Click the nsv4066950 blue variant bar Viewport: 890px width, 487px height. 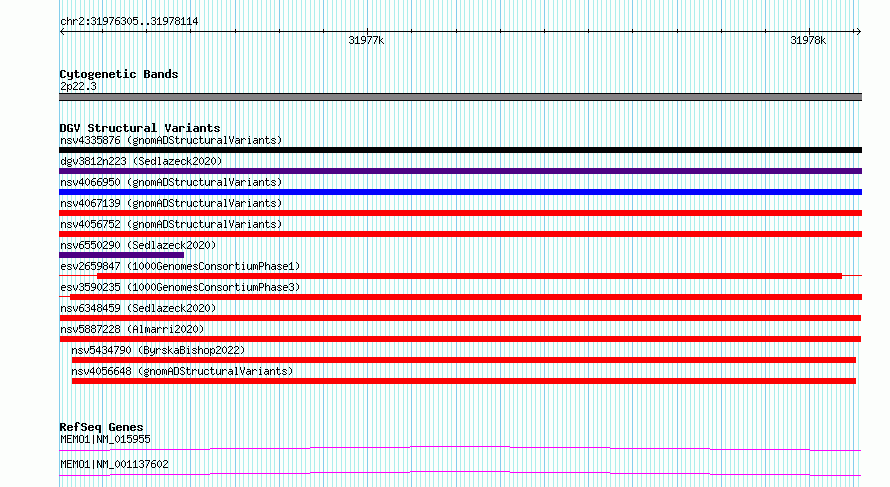(460, 192)
